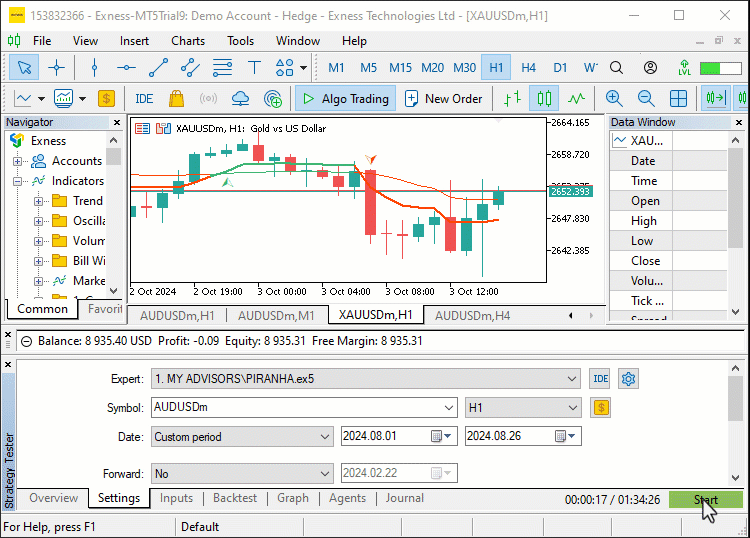The width and height of the screenshot is (750, 538).
Task: Open start date calendar for 2024.08.01
Action: 441,436
